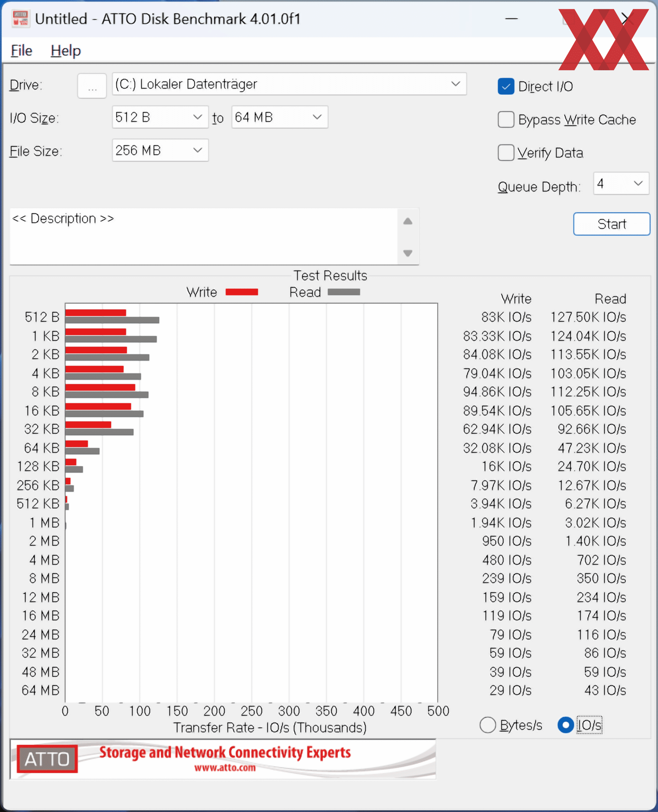Click the Start button
Screen dimensions: 658x812
[x=611, y=224]
